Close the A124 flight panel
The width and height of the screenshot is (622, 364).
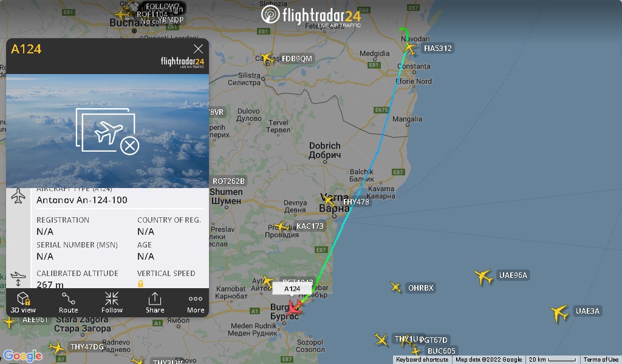(x=198, y=49)
